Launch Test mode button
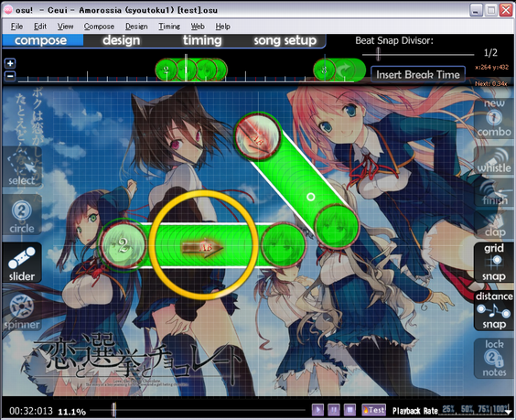516x420 pixels. point(374,410)
